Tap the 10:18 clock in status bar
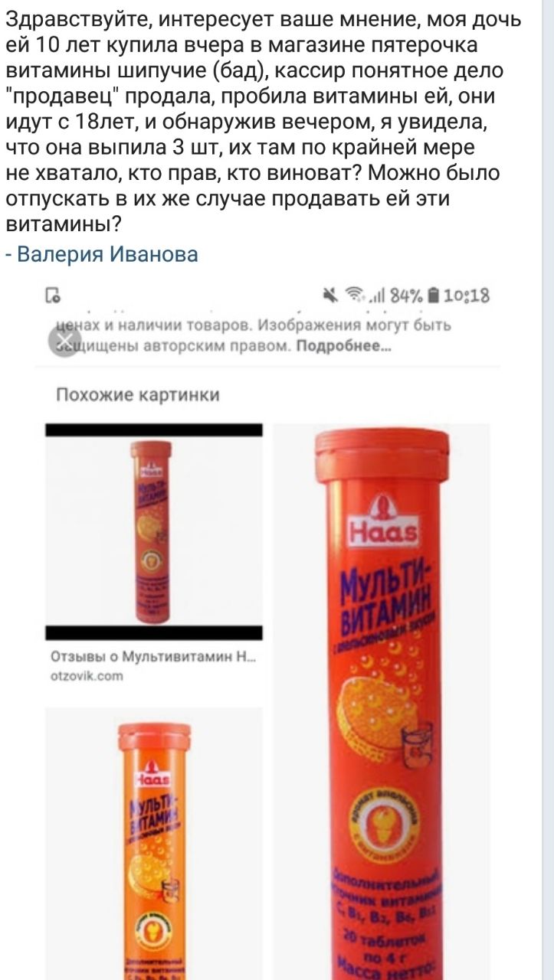Viewport: 554px width, 980px height. click(467, 296)
